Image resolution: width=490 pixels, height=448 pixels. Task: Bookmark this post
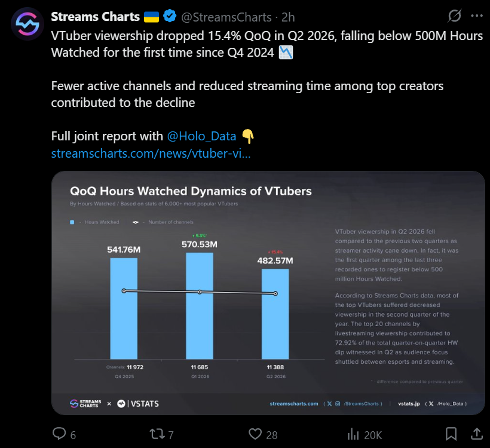coord(451,434)
